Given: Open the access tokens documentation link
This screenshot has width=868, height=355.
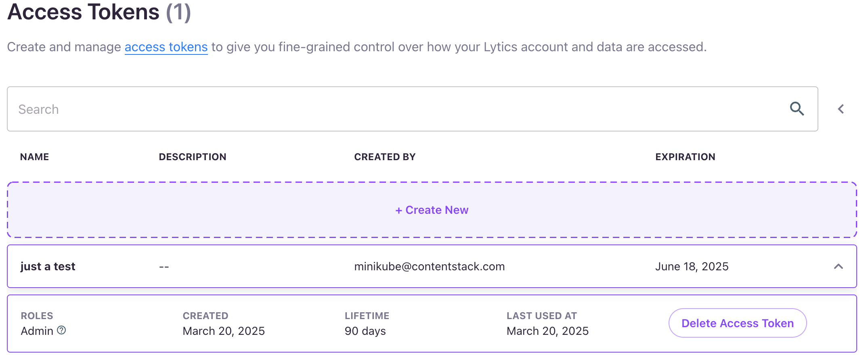Looking at the screenshot, I should tap(166, 47).
